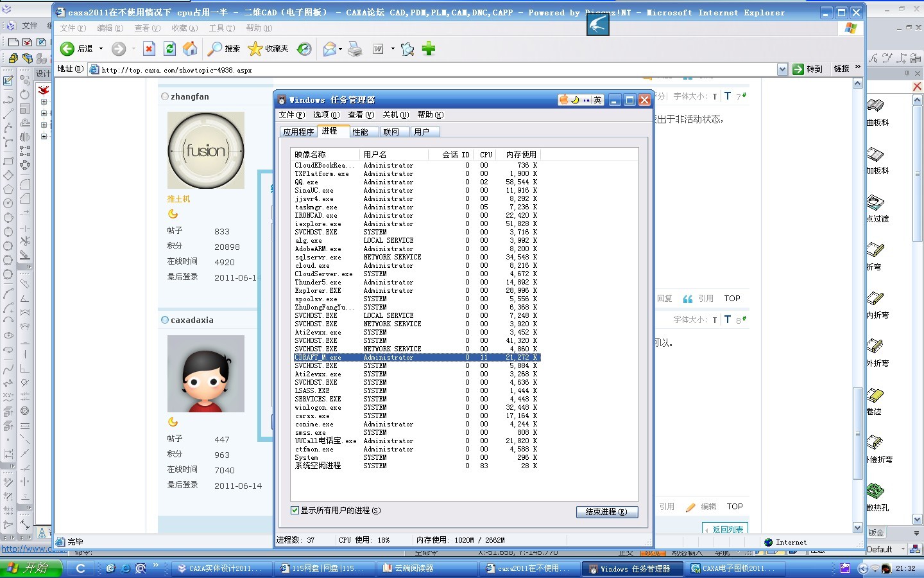Viewport: 924px width, 578px height.
Task: Click the caxadaxia username link
Action: [192, 320]
